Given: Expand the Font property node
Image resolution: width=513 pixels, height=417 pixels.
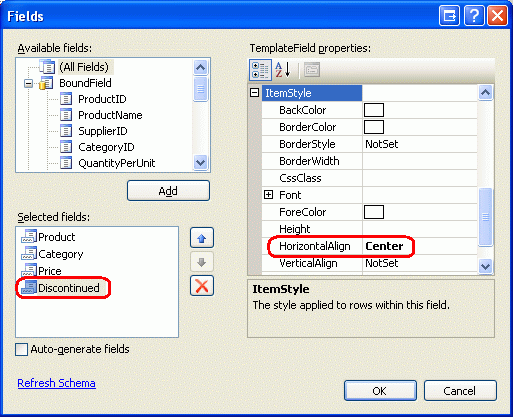Looking at the screenshot, I should point(268,195).
